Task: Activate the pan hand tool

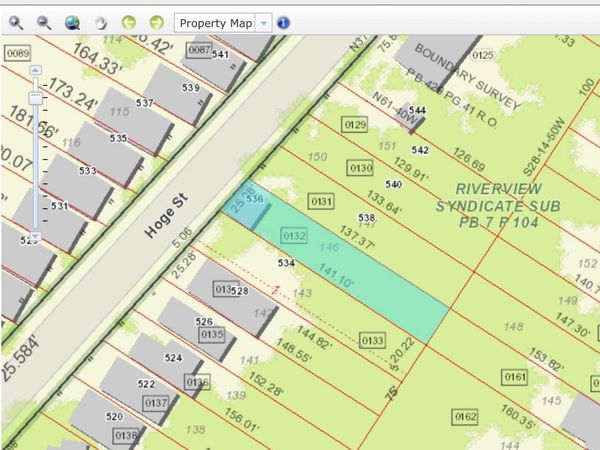Action: tap(101, 22)
